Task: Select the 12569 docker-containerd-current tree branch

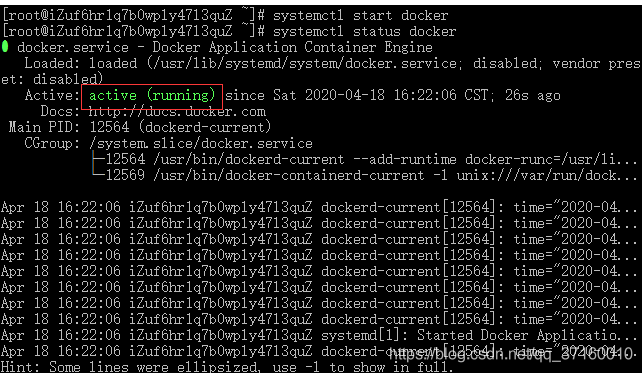Action: [x=364, y=175]
